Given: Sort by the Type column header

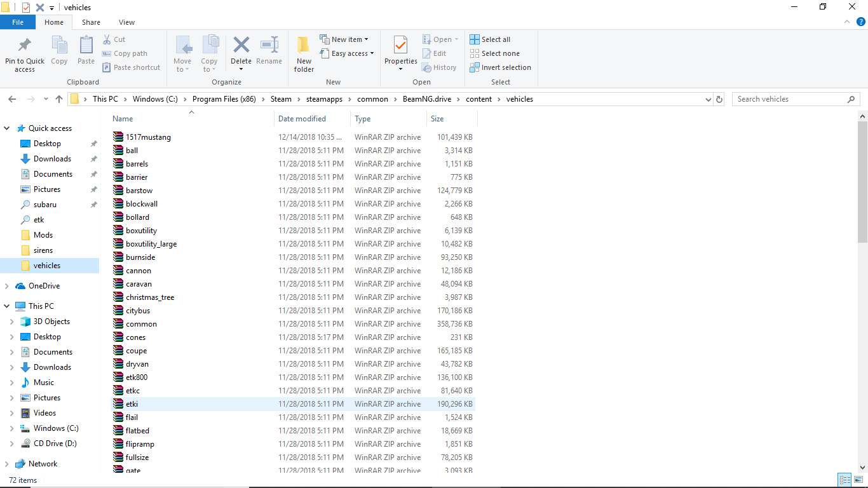Looking at the screenshot, I should tap(388, 119).
